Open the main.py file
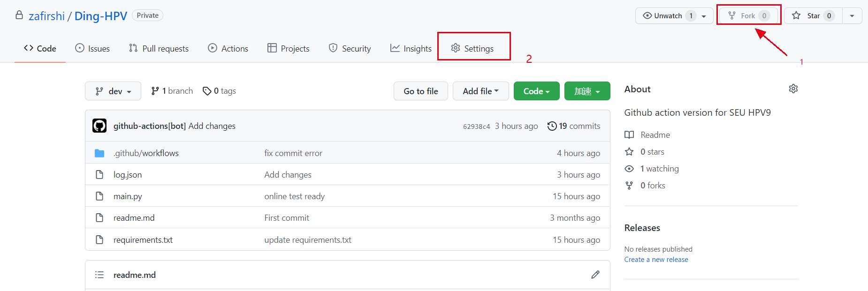Screen dimensions: 868x291 click(x=128, y=196)
